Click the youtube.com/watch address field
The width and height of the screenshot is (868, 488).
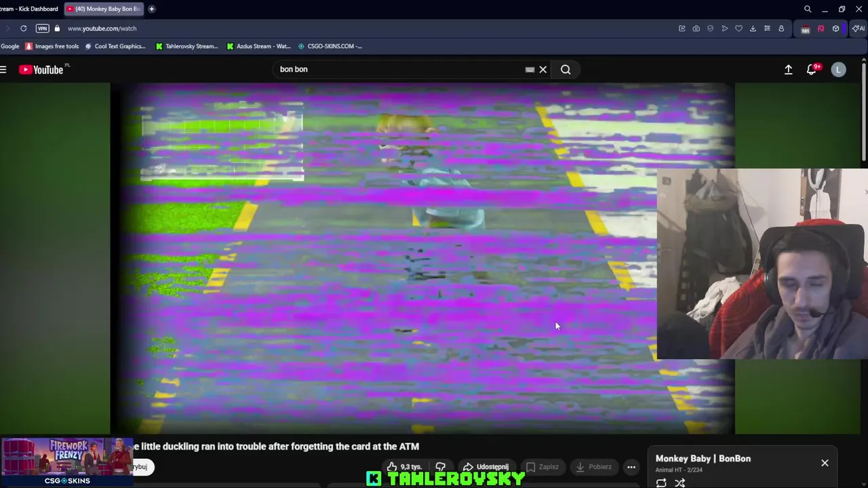tap(102, 28)
